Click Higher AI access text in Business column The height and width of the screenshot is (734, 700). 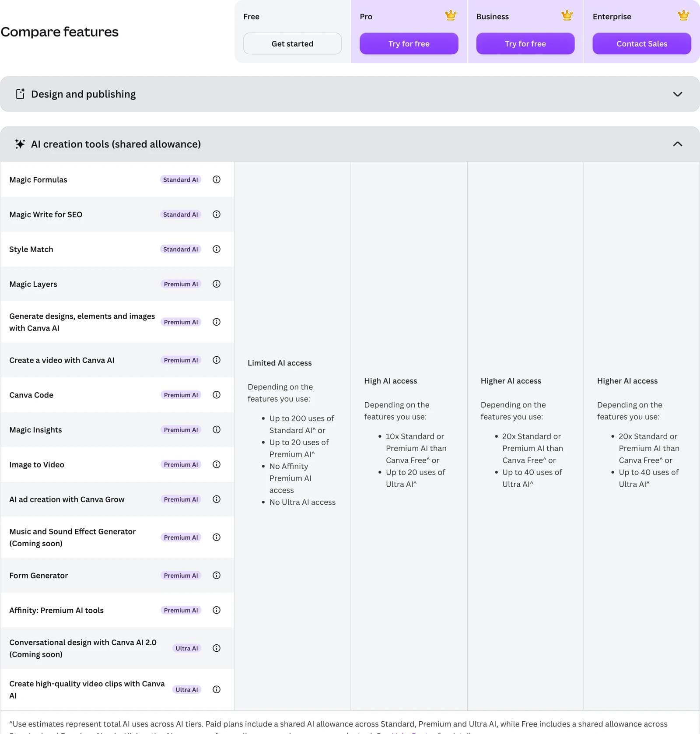point(511,381)
